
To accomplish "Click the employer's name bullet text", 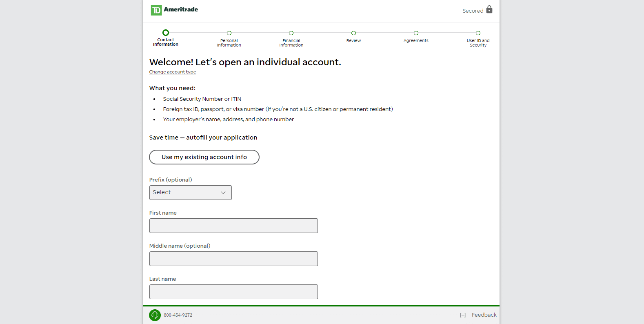I will click(229, 120).
